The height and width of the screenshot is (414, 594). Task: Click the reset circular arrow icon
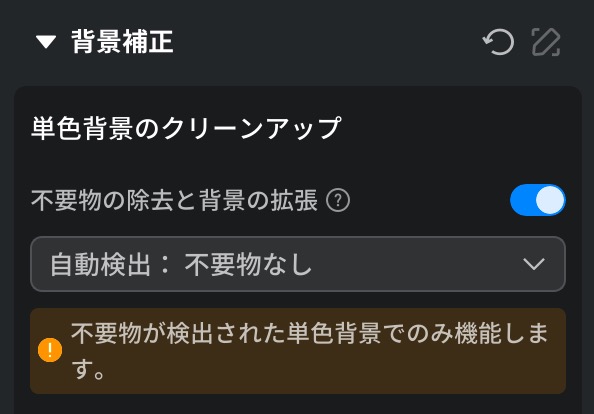click(499, 42)
